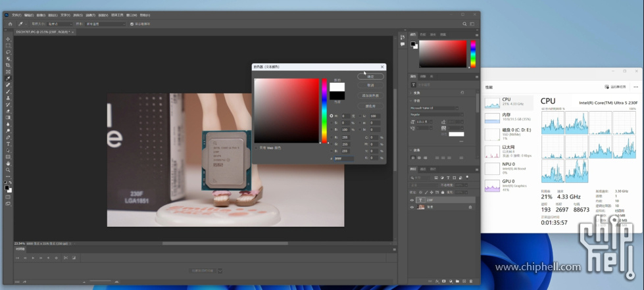Click the delete layer trash icon
644x290 pixels.
click(x=471, y=281)
